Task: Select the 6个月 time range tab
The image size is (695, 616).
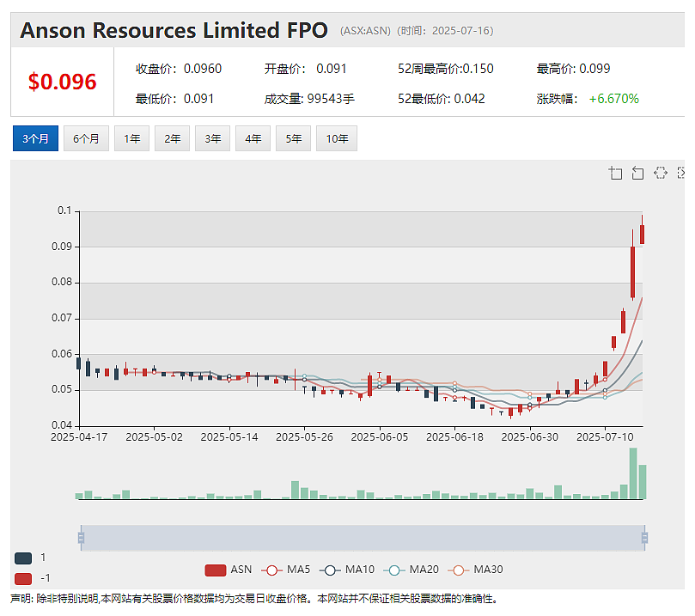Action: [x=86, y=138]
